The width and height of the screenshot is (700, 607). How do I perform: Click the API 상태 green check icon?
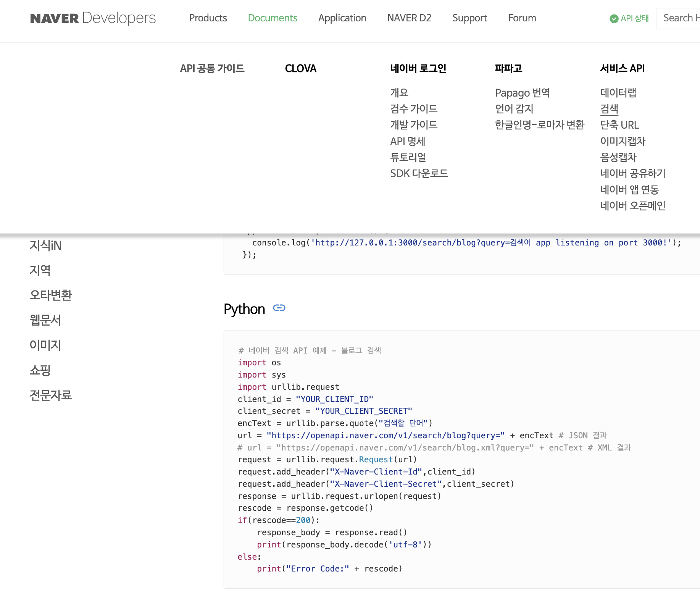point(614,19)
